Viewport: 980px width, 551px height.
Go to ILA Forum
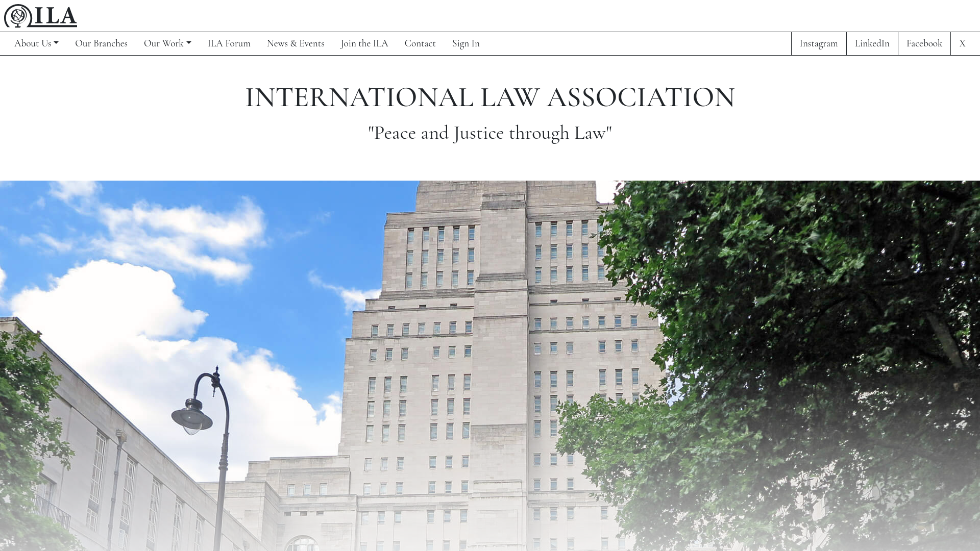pyautogui.click(x=229, y=43)
